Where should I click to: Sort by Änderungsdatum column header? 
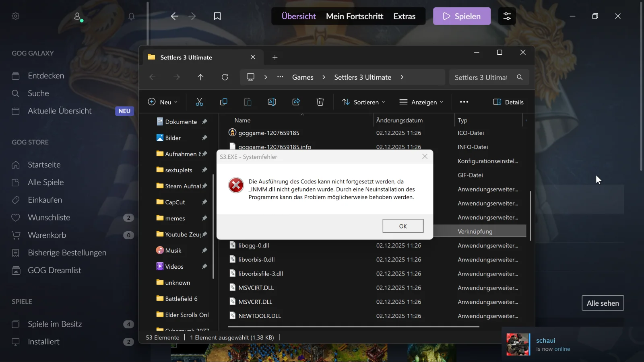click(x=399, y=120)
